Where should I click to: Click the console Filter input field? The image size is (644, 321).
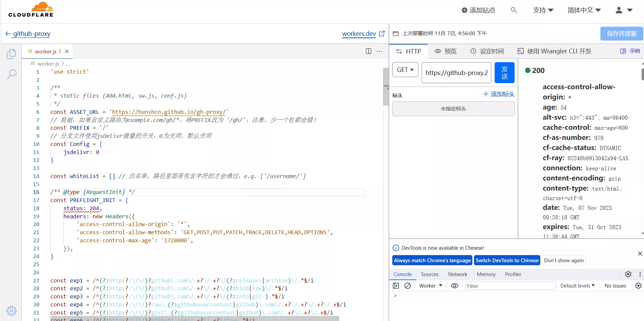(511, 286)
